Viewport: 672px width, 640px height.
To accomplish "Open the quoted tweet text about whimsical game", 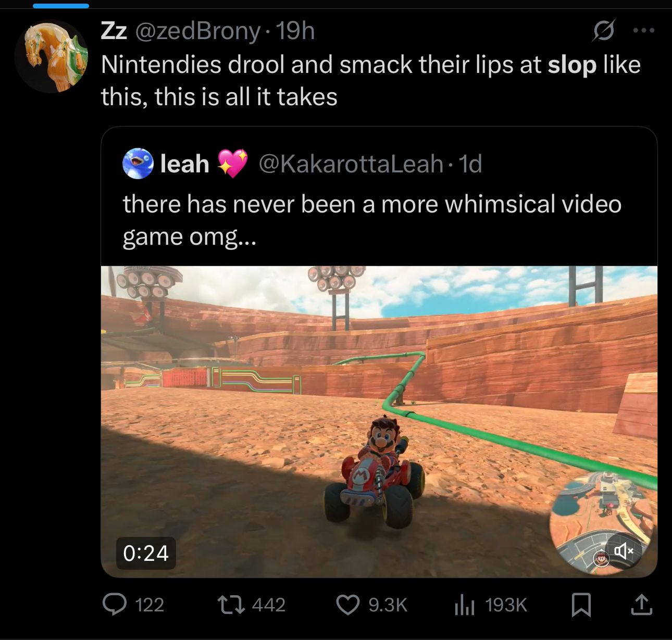I will [x=372, y=220].
